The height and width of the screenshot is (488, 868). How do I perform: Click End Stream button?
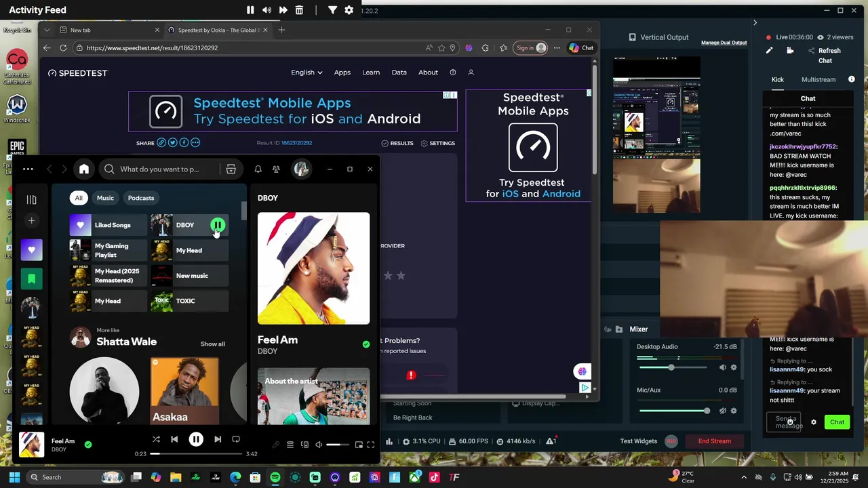(715, 441)
